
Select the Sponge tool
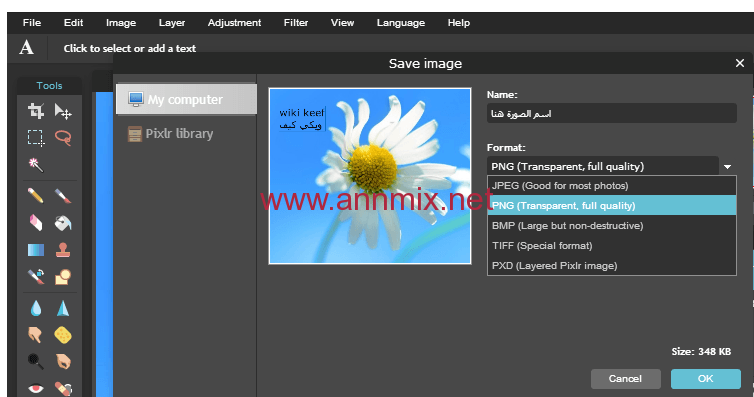(63, 335)
